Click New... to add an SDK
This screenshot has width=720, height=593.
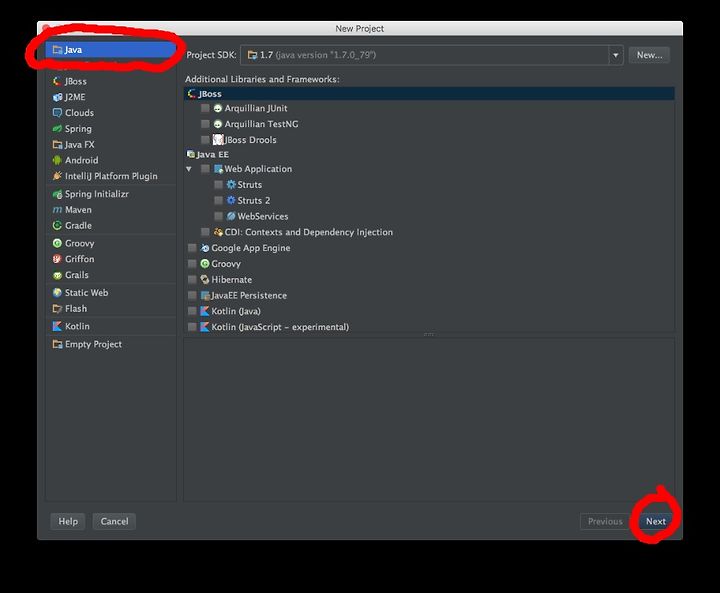point(649,55)
